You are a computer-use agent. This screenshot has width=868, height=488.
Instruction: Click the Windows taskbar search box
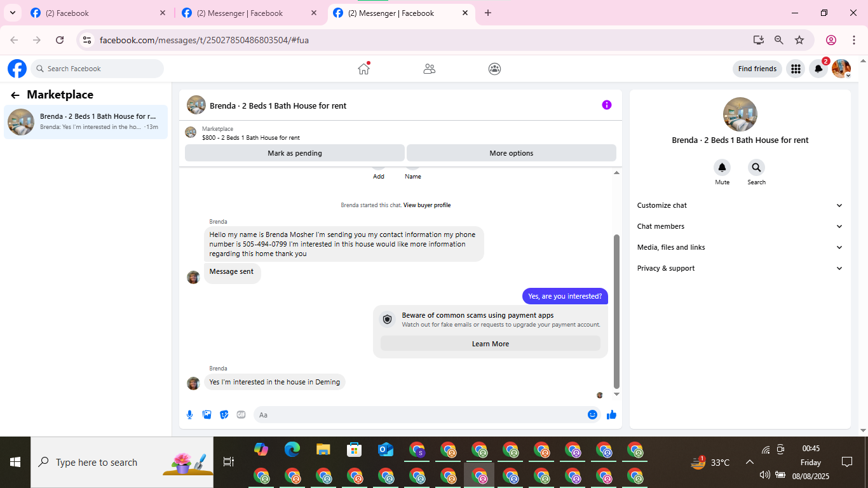click(122, 463)
